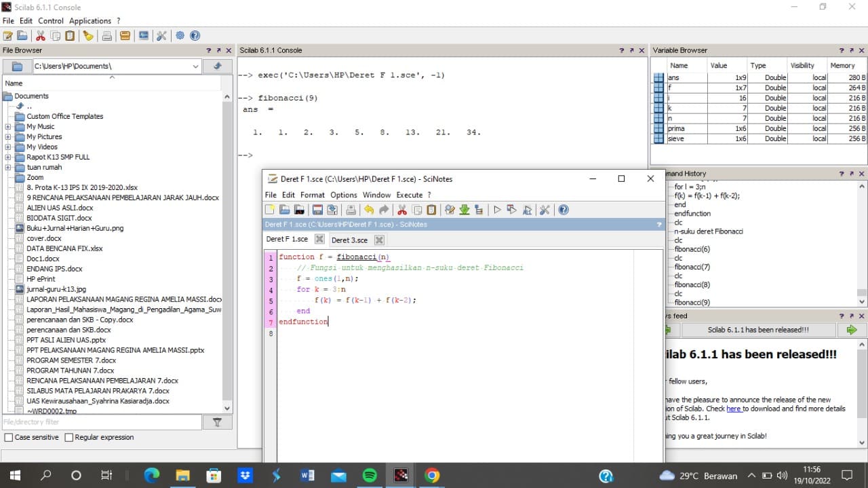This screenshot has width=868, height=488.
Task: Click Paste clipboard icon in console toolbar
Action: click(x=70, y=36)
